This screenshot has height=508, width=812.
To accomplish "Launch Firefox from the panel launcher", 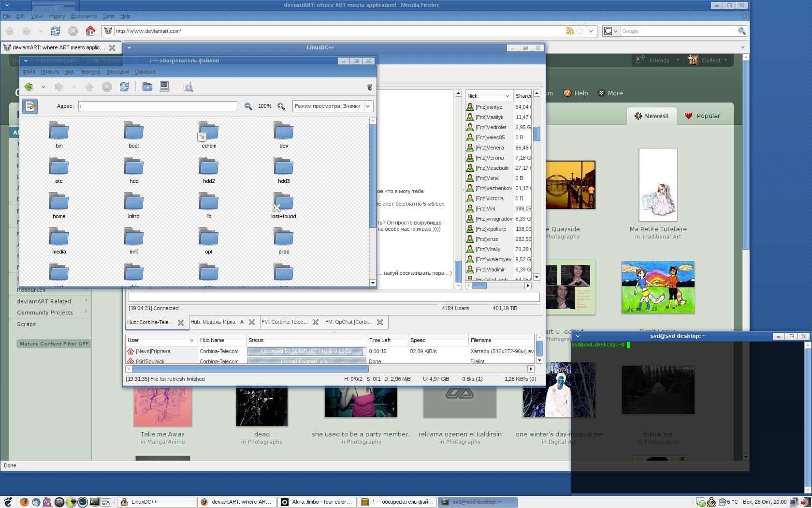I will pyautogui.click(x=24, y=502).
